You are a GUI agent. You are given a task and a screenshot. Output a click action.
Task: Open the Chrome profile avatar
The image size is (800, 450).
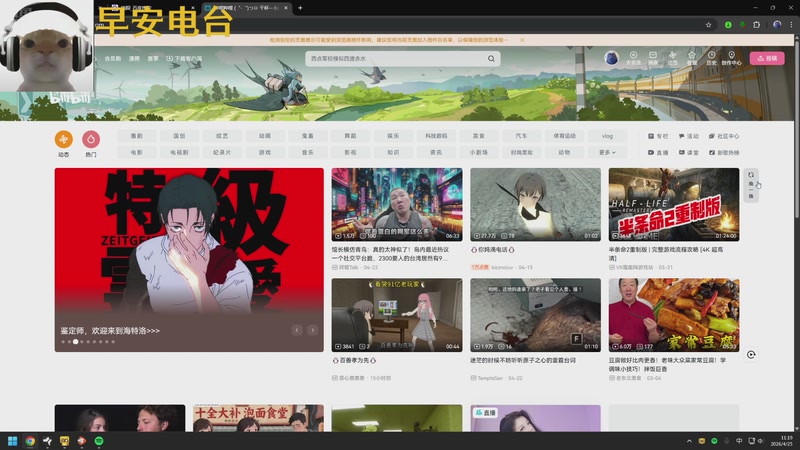[x=777, y=24]
